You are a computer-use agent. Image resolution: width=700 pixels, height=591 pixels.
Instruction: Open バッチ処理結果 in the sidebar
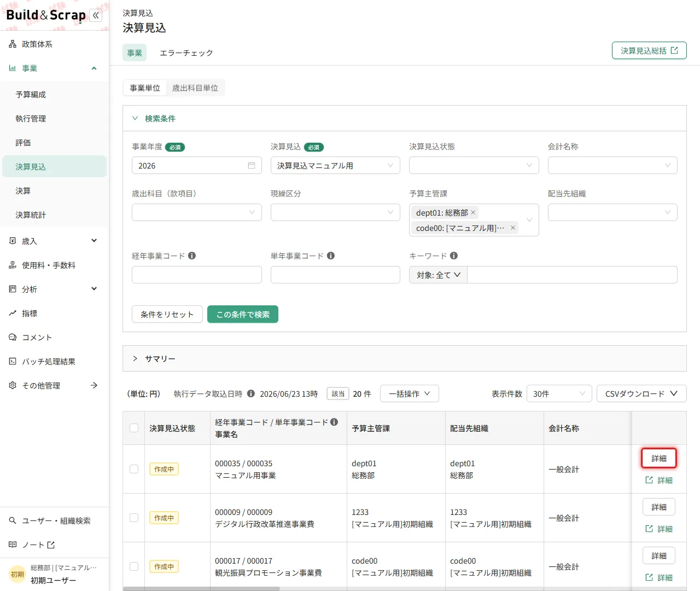point(54,362)
